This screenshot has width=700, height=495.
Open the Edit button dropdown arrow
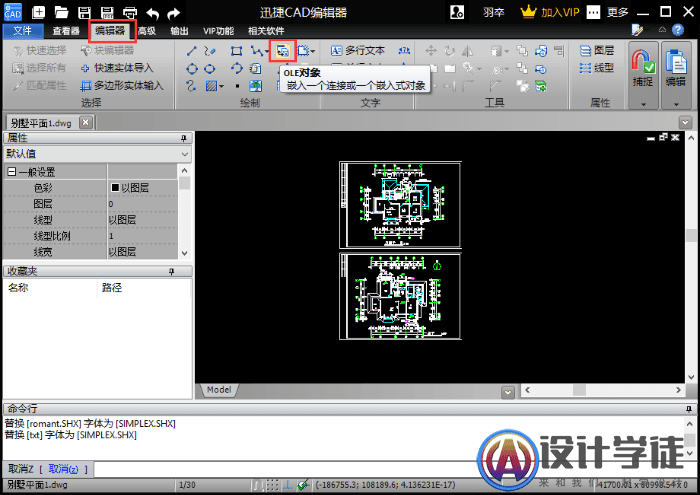point(676,104)
